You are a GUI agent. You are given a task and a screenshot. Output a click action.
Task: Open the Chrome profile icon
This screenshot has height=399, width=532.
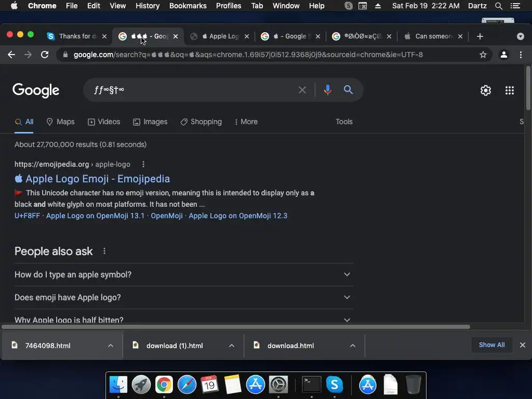(x=504, y=55)
